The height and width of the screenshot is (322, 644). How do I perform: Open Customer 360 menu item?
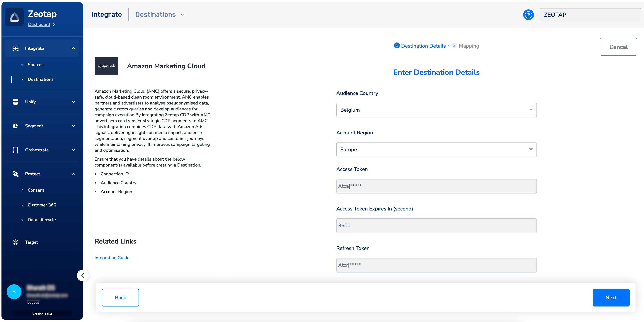click(42, 205)
